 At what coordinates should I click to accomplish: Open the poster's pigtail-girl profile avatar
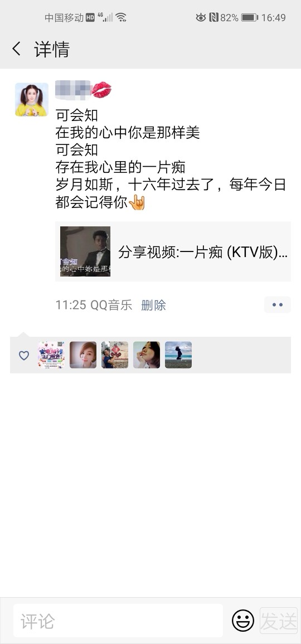coord(32,99)
